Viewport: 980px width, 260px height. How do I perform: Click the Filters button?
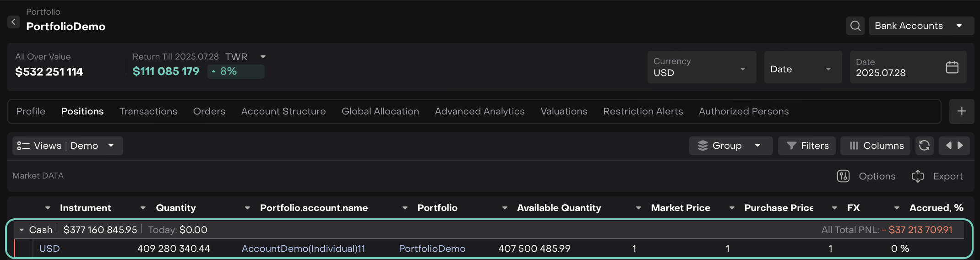(x=807, y=146)
